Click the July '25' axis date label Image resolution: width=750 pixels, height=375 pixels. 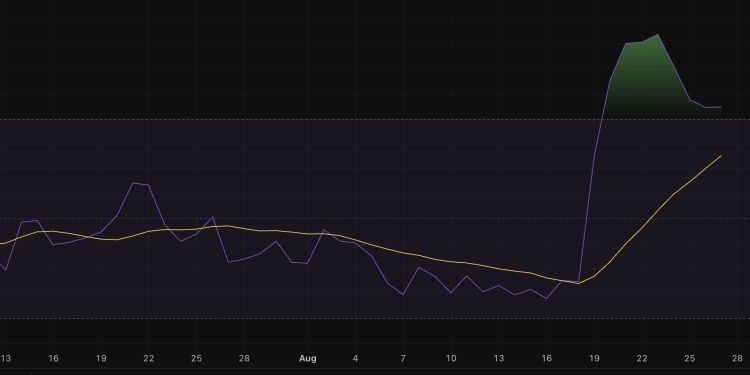(x=196, y=358)
